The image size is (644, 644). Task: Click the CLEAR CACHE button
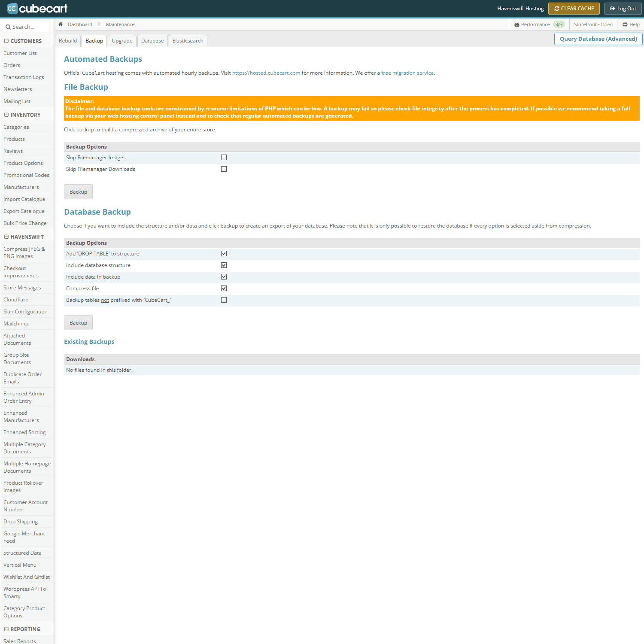574,9
